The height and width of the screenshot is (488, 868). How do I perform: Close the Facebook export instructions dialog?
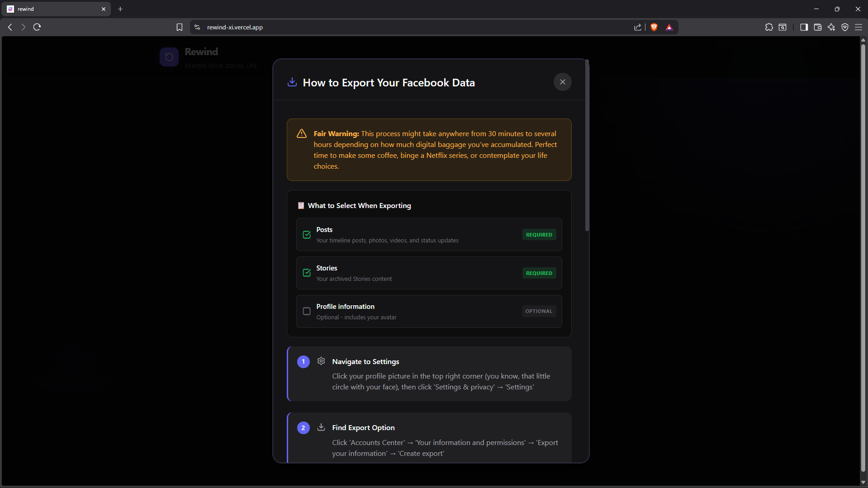[x=562, y=82]
